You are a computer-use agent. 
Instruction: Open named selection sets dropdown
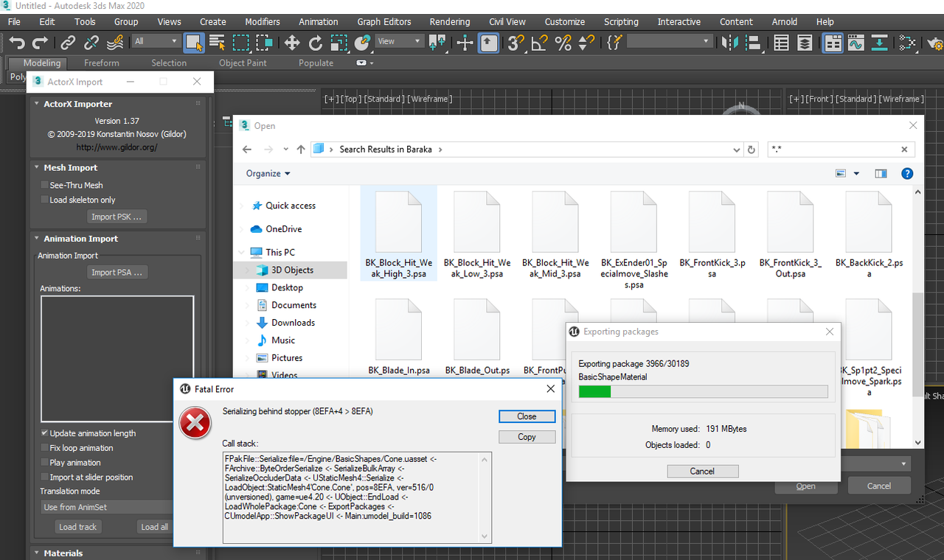(x=670, y=41)
